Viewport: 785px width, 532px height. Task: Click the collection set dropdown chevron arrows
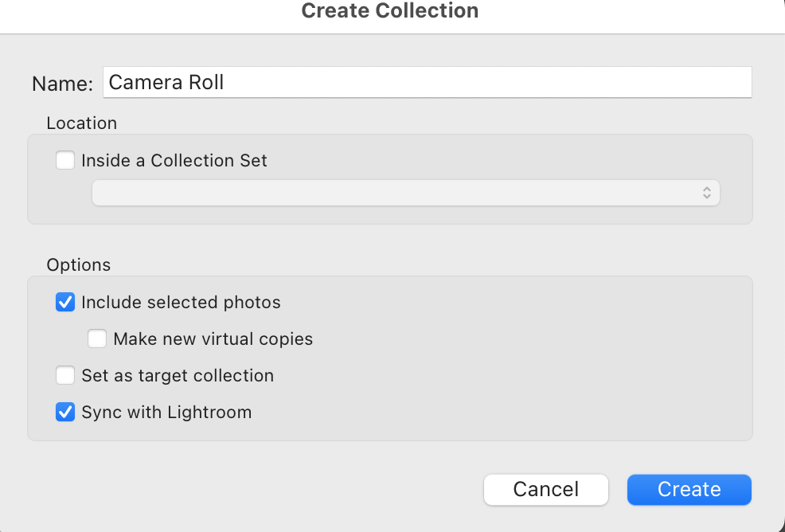pos(706,193)
